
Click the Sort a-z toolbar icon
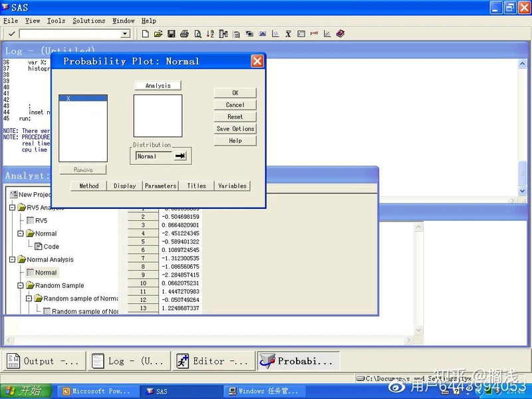pos(210,34)
